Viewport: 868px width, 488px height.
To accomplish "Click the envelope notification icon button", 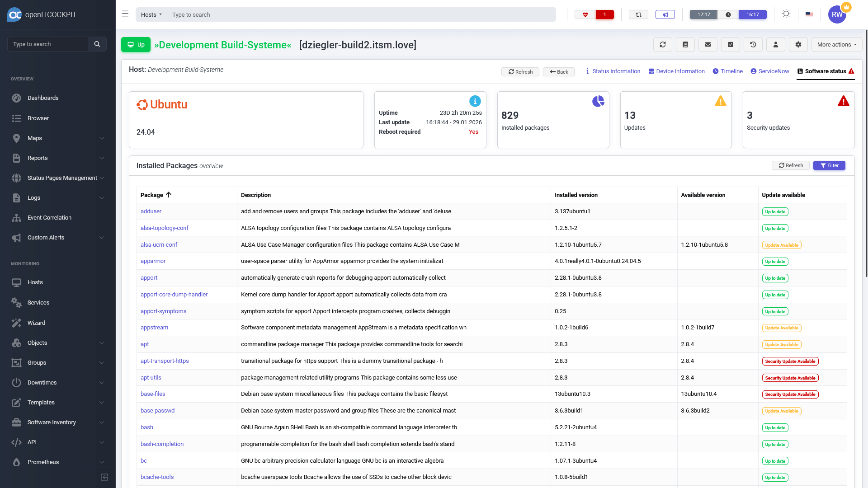I will (x=708, y=45).
